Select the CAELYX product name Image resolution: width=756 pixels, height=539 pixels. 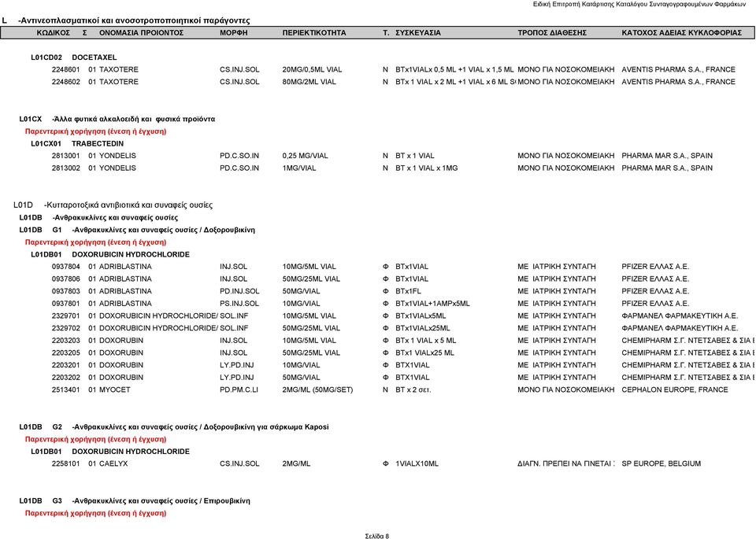click(x=113, y=464)
